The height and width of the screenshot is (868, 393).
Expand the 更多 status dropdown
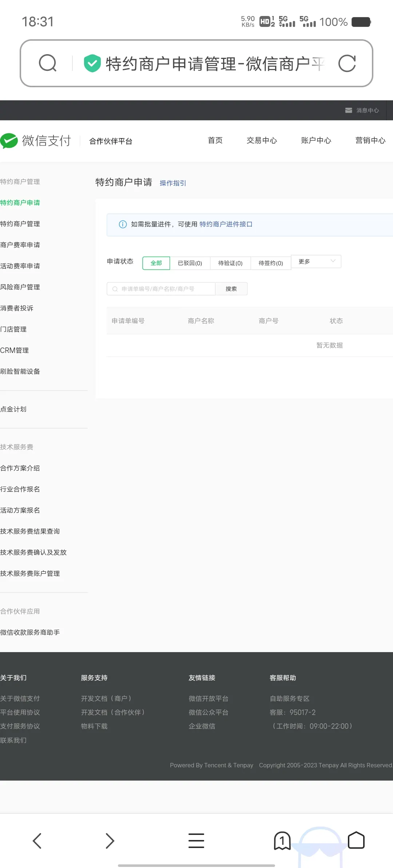point(316,261)
